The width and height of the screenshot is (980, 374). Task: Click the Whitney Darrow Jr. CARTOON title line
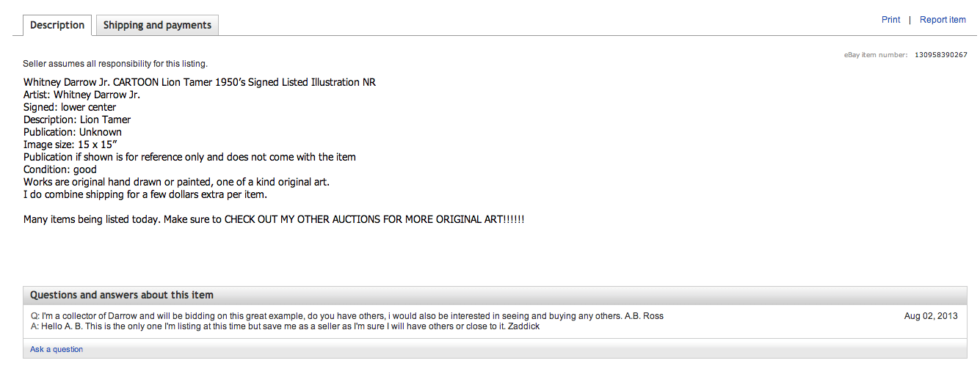[200, 82]
